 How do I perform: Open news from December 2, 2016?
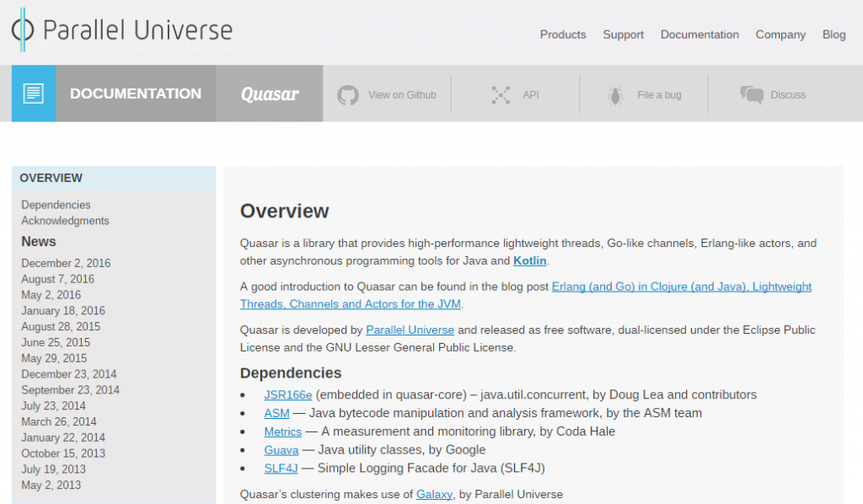click(x=66, y=263)
